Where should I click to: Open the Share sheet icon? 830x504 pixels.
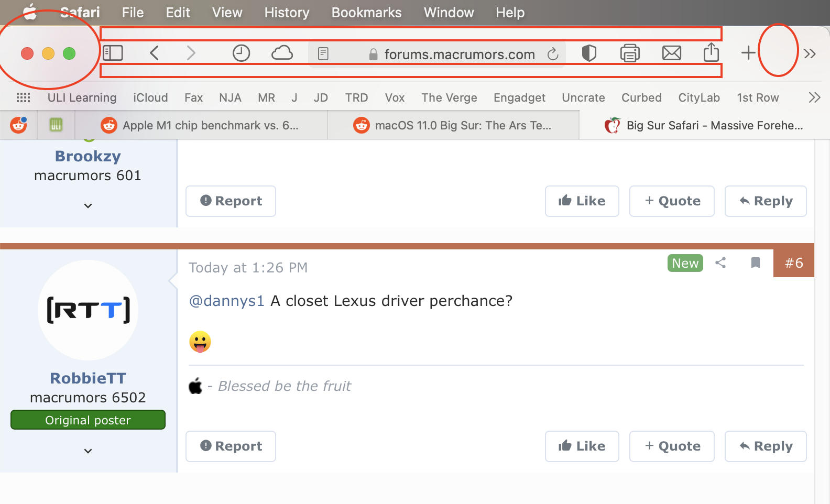pos(711,52)
